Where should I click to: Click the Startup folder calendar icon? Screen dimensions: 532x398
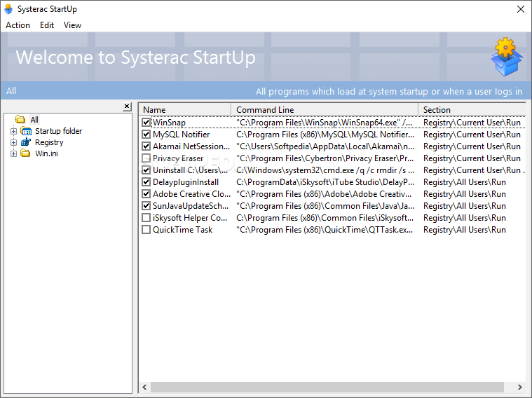[26, 131]
